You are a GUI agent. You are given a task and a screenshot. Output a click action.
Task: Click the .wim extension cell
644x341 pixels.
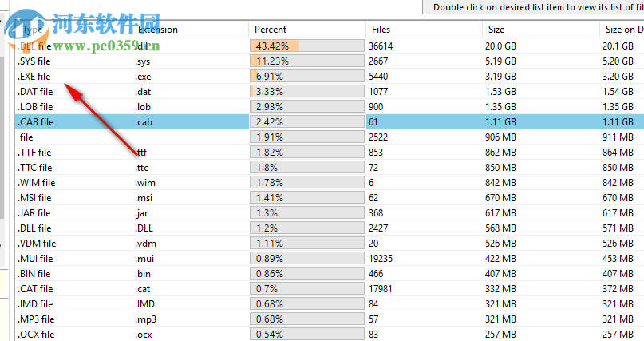point(145,183)
